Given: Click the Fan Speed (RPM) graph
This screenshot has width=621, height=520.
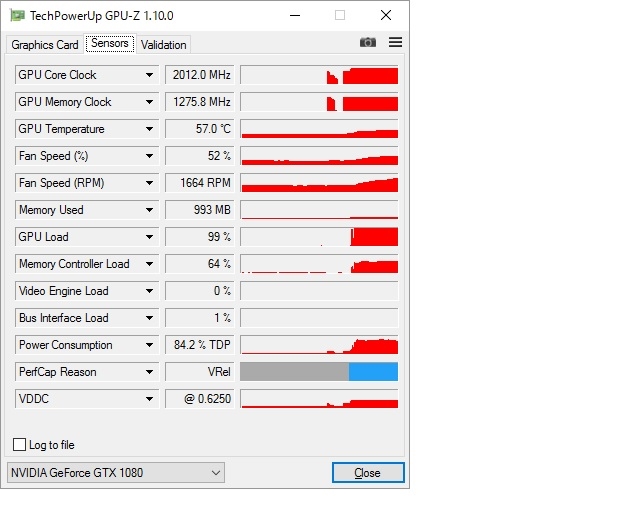Looking at the screenshot, I should click(319, 183).
